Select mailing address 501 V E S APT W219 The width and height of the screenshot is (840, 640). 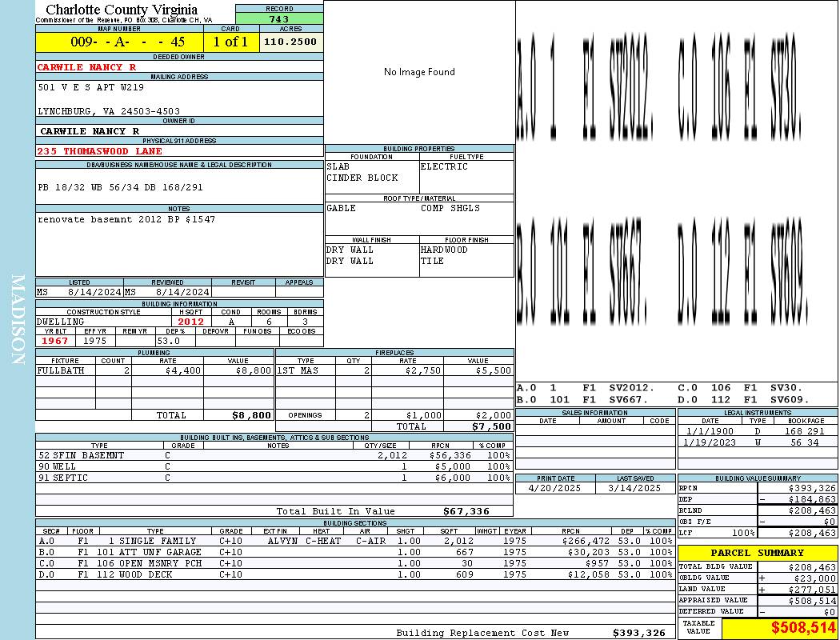[91, 87]
